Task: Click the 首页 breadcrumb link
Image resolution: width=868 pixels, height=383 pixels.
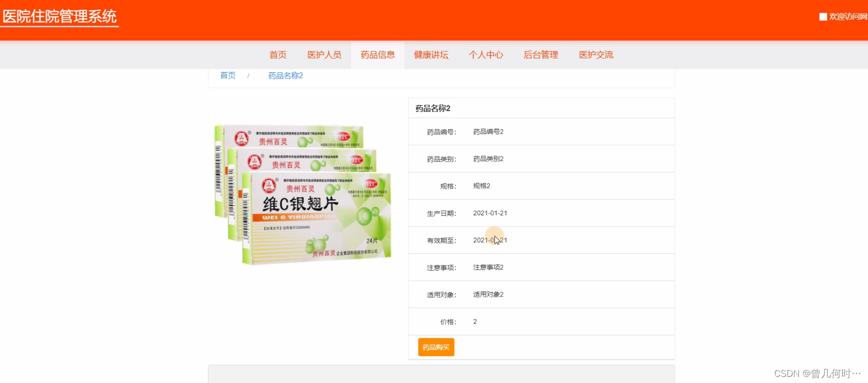Action: (x=228, y=75)
